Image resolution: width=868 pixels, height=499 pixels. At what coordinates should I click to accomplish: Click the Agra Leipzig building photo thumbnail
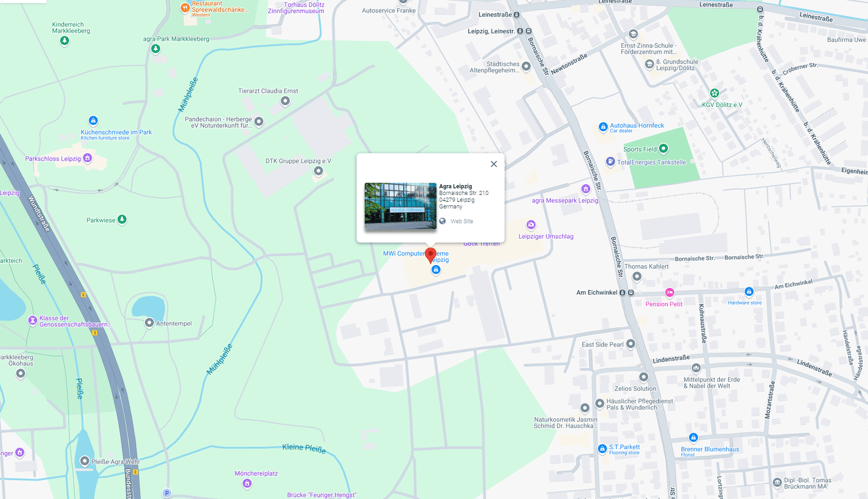pyautogui.click(x=400, y=206)
